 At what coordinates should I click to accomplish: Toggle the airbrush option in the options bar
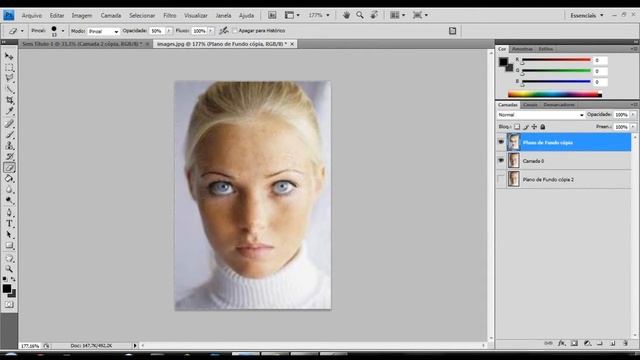tap(223, 31)
